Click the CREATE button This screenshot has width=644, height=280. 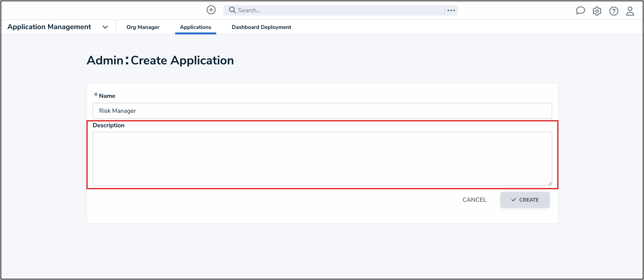pyautogui.click(x=525, y=200)
